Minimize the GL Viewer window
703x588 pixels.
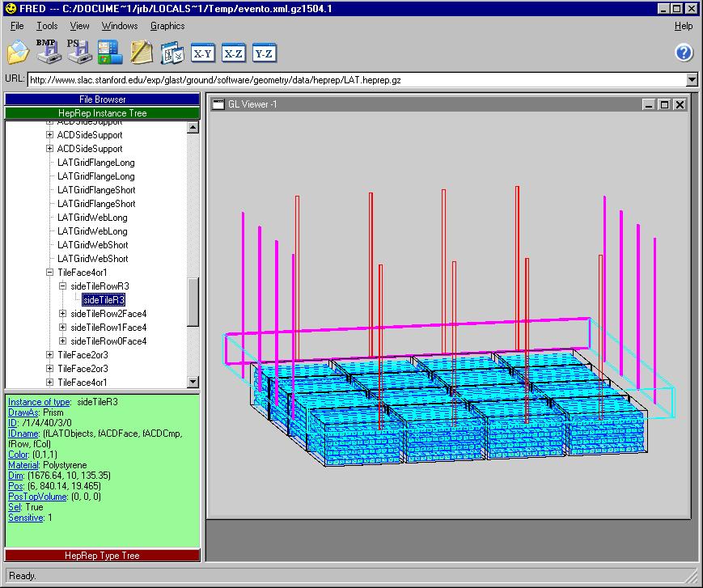click(649, 104)
